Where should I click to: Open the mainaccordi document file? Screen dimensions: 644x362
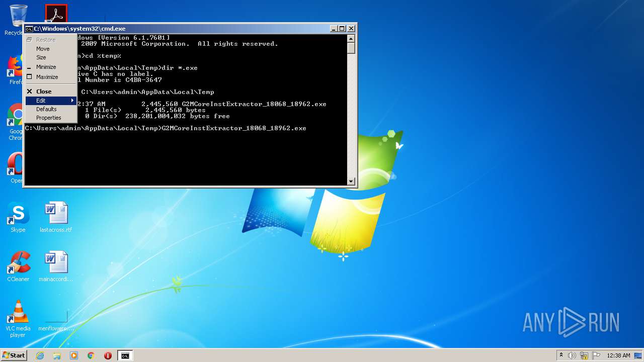[x=56, y=266]
